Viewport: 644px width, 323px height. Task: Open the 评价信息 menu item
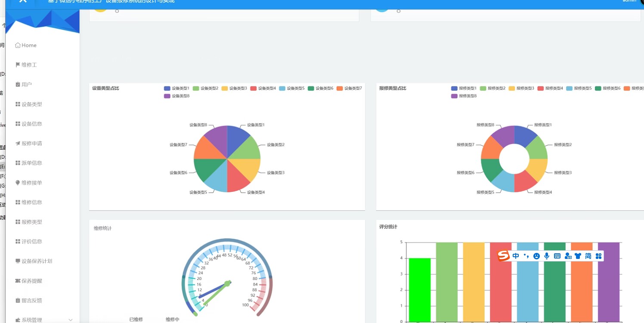point(32,241)
